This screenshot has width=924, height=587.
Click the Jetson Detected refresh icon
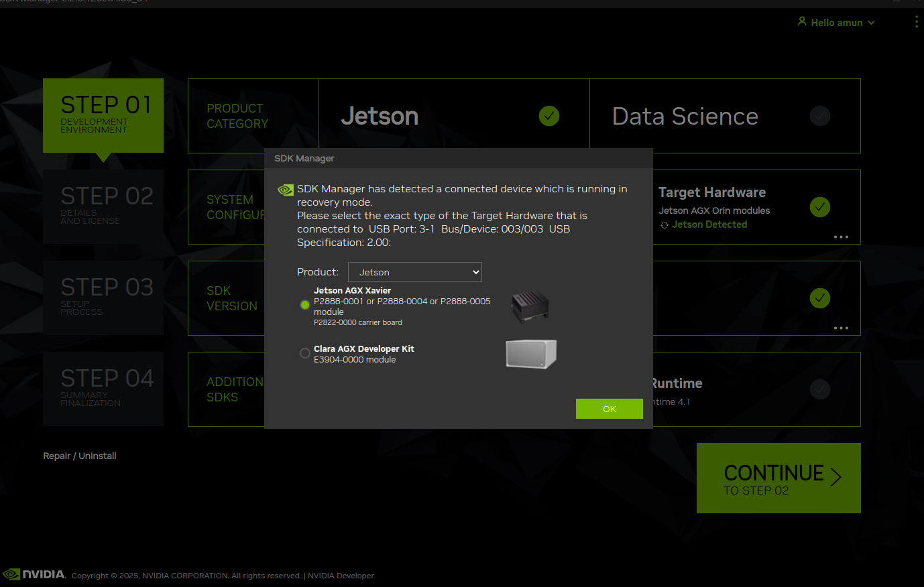tap(665, 225)
